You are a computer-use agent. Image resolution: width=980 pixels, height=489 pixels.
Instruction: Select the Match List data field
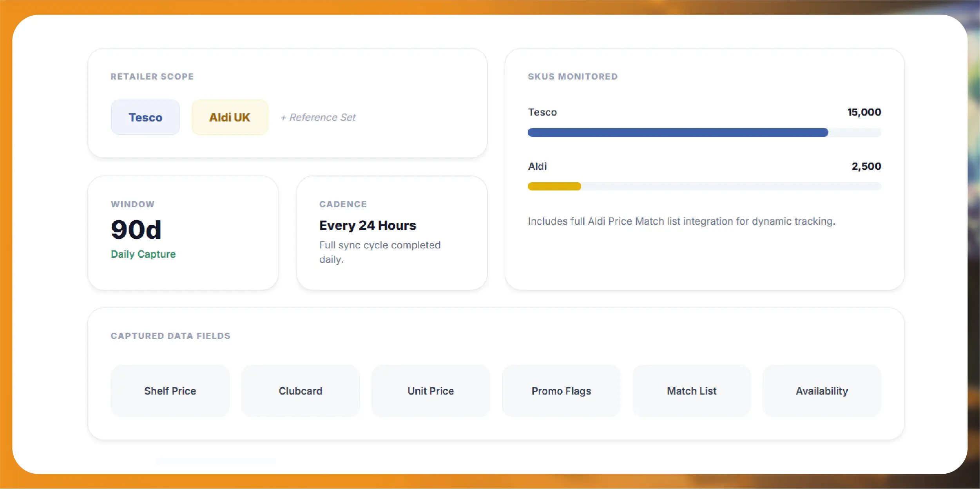pos(692,391)
